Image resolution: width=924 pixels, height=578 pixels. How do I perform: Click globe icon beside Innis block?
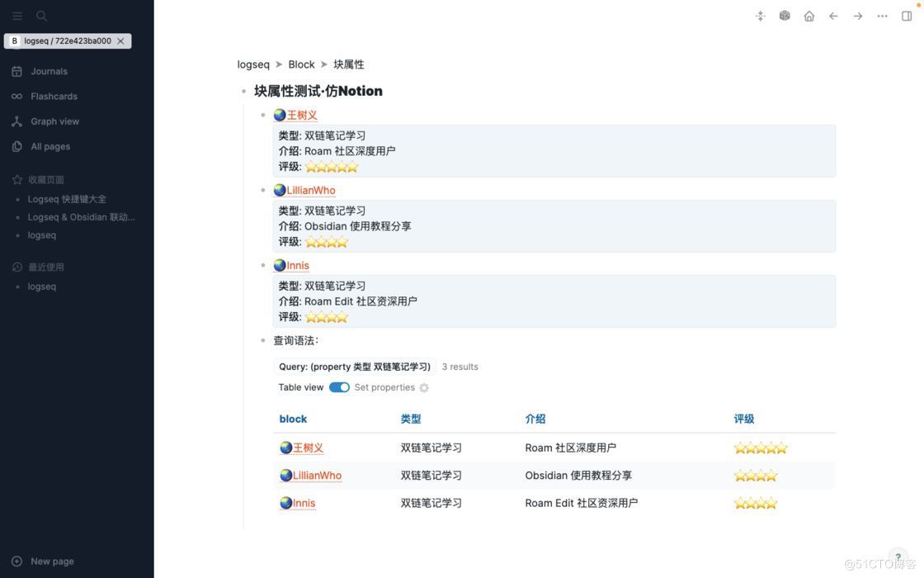(280, 265)
